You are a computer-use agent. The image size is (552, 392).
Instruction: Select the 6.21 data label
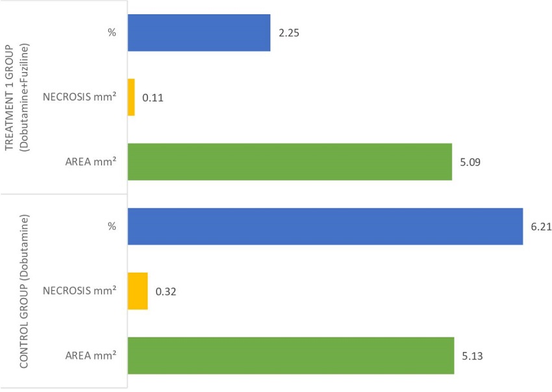(541, 227)
